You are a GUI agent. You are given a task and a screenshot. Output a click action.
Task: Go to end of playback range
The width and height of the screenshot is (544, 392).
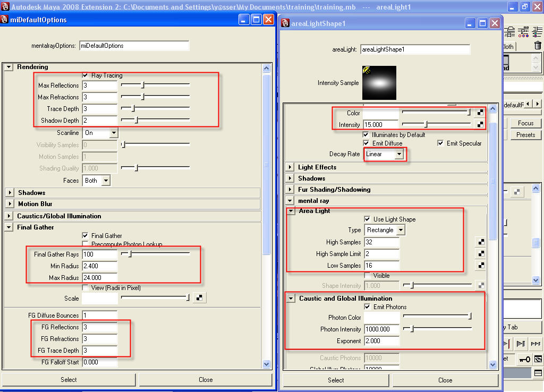coord(535,344)
